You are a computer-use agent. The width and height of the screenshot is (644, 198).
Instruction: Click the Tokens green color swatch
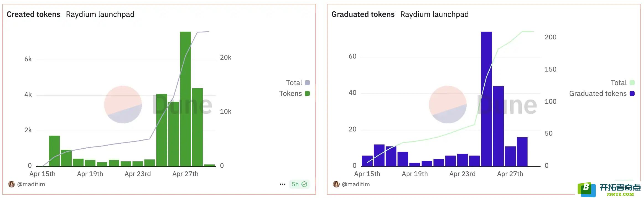pos(307,93)
